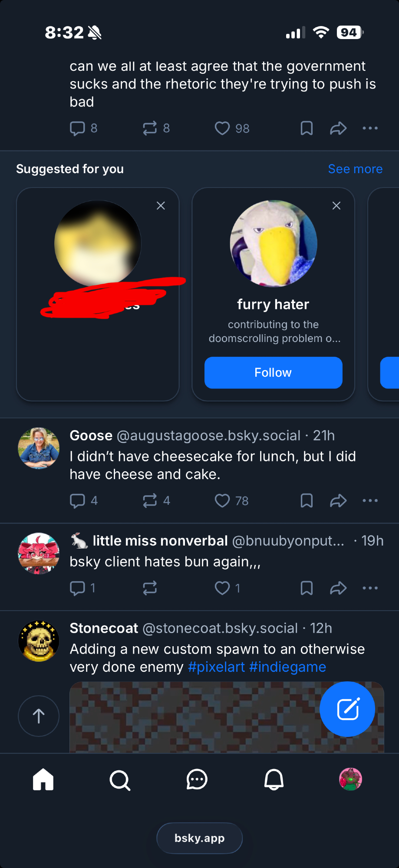The height and width of the screenshot is (868, 399).
Task: Go to the Home feed tab
Action: click(x=43, y=780)
